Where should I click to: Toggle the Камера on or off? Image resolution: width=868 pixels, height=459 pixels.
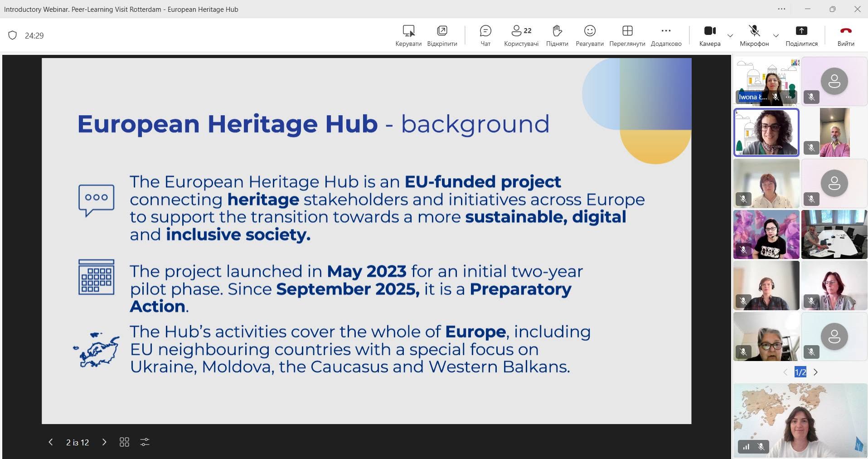point(710,35)
